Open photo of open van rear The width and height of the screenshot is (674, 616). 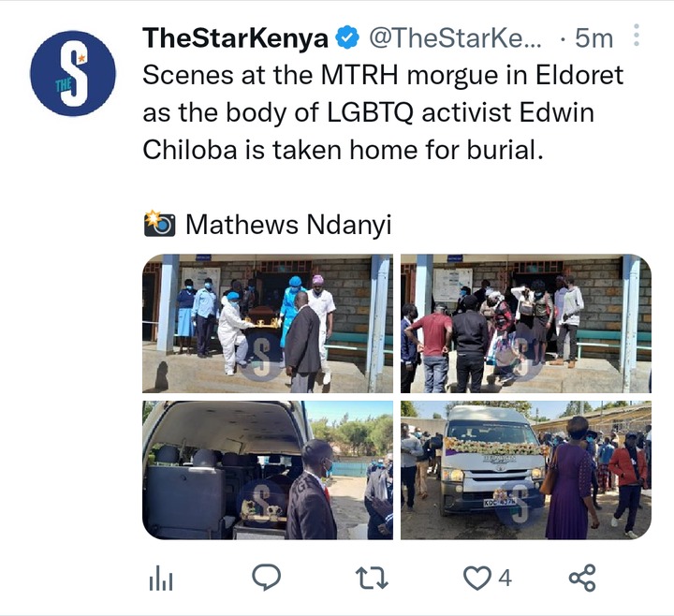click(268, 470)
